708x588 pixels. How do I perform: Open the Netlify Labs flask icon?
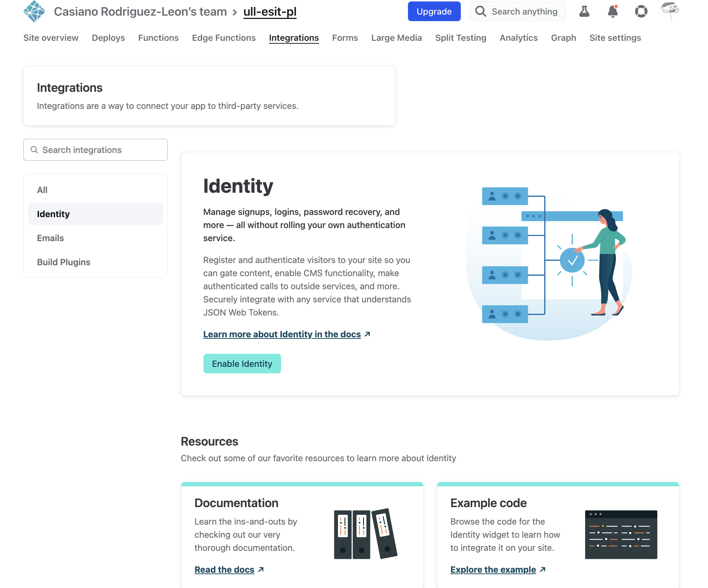coord(584,11)
